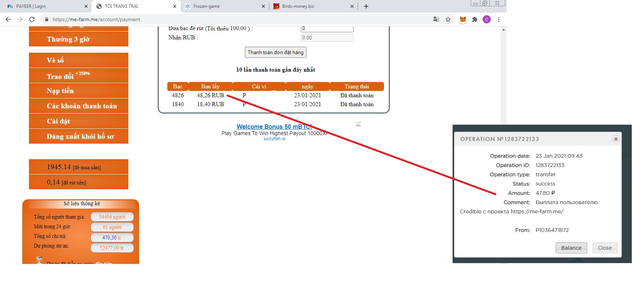Close the Operation №1283722133 dialog via X
This screenshot has height=285, width=644.
tap(616, 139)
